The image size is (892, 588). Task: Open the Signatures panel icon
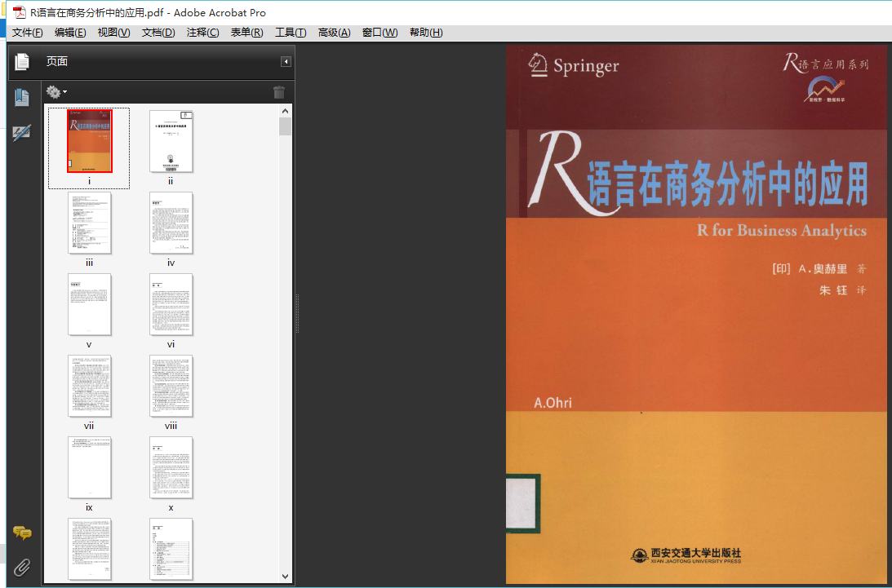point(22,133)
